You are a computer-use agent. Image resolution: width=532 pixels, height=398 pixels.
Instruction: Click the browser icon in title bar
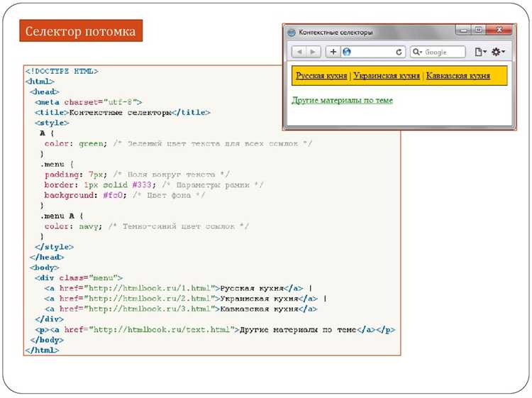pos(292,33)
